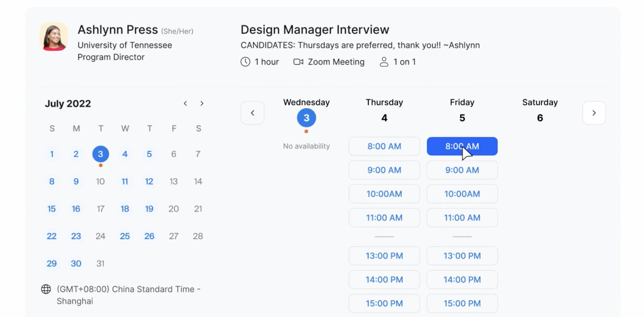Deselect the highlighted Friday 8:00 AM slot
Image resolution: width=644 pixels, height=317 pixels.
(462, 146)
